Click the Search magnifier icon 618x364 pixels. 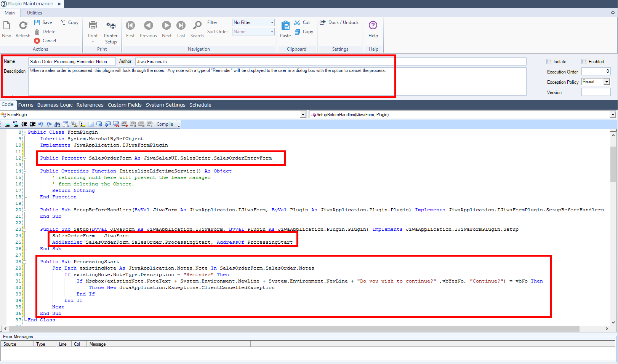197,26
